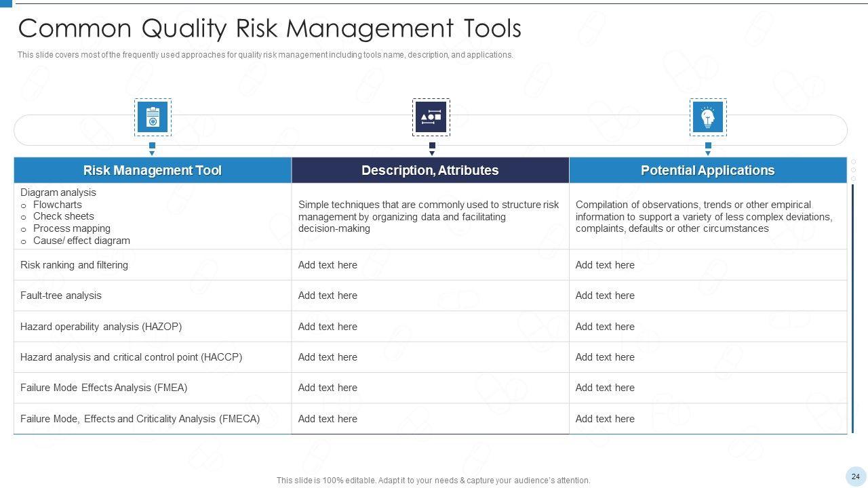Click Add text here beside the HACCP row

pos(328,357)
